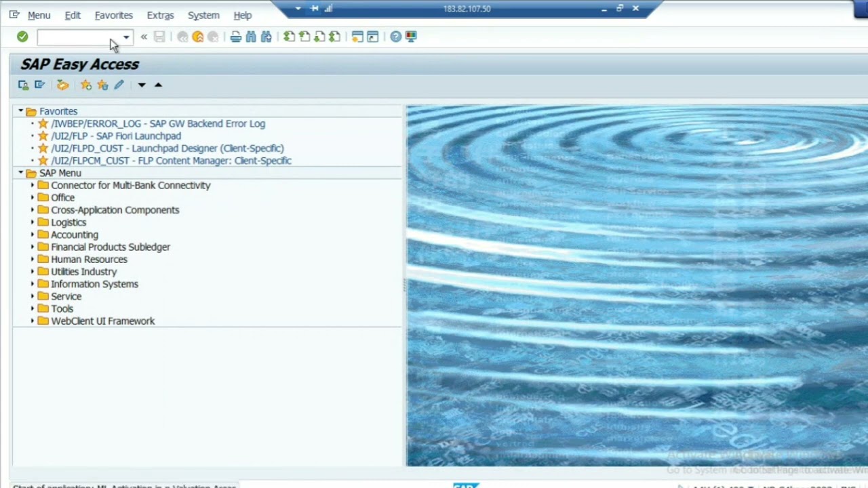Select the SAP Menu folder label
Viewport: 868px width, 488px height.
coord(60,173)
